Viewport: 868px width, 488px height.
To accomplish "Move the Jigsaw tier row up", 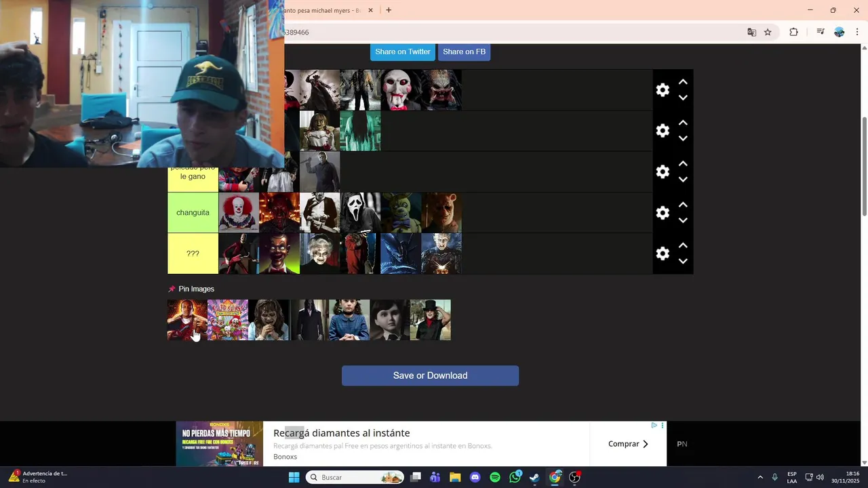I will [x=683, y=82].
